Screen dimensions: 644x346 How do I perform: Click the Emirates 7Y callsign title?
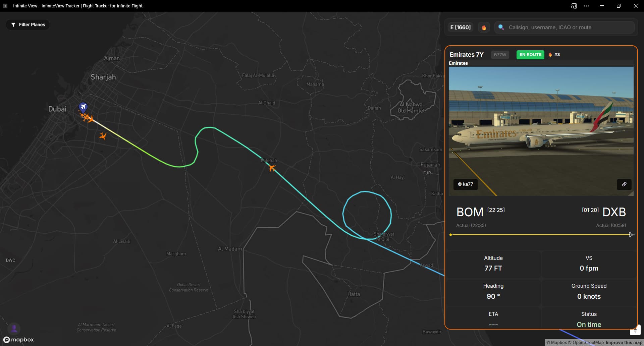[x=467, y=55]
